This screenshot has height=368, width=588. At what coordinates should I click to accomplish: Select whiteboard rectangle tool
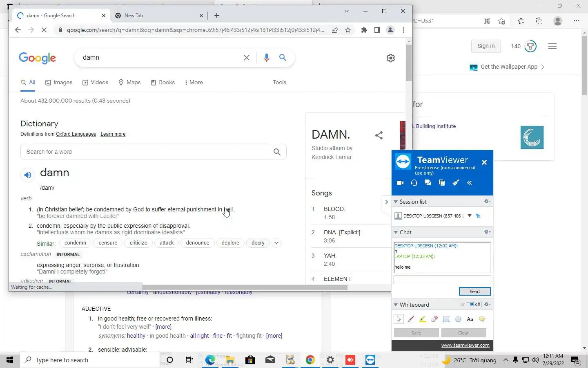(446, 319)
